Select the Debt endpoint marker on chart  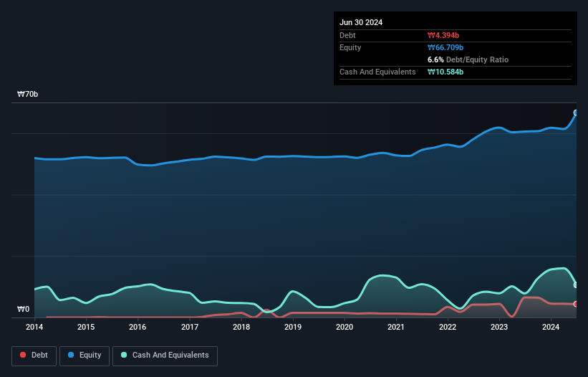pos(576,304)
